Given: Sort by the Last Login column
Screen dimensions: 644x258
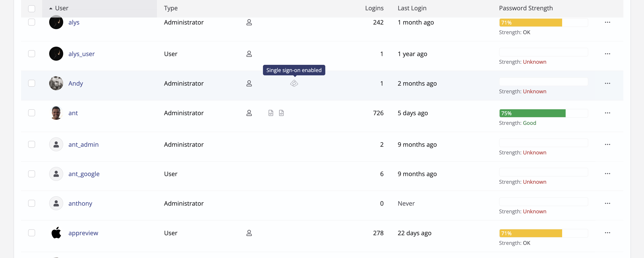Looking at the screenshot, I should (x=412, y=8).
